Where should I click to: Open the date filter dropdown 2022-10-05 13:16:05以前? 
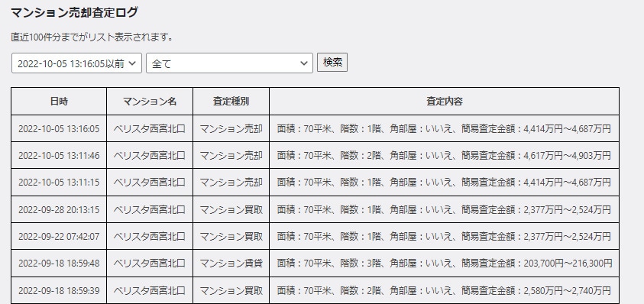77,63
